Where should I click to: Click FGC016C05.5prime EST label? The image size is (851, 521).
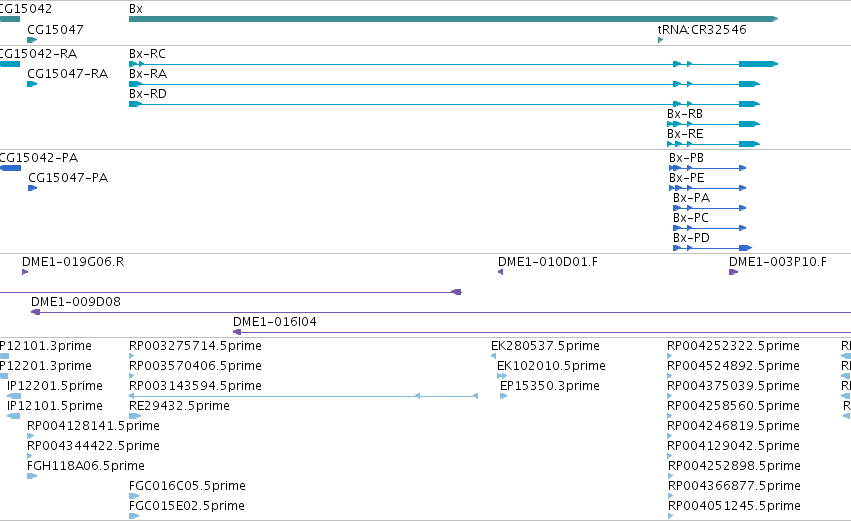(x=187, y=487)
